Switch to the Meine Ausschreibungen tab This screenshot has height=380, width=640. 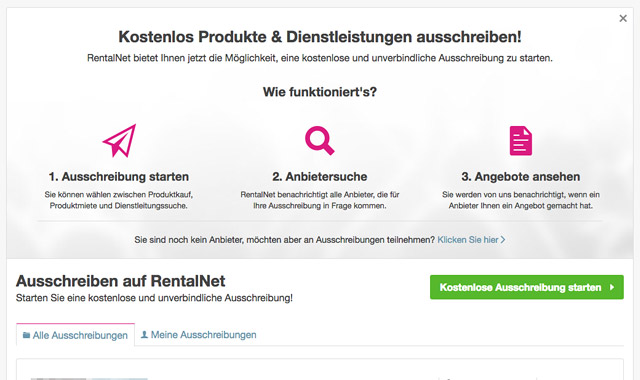[x=198, y=335]
